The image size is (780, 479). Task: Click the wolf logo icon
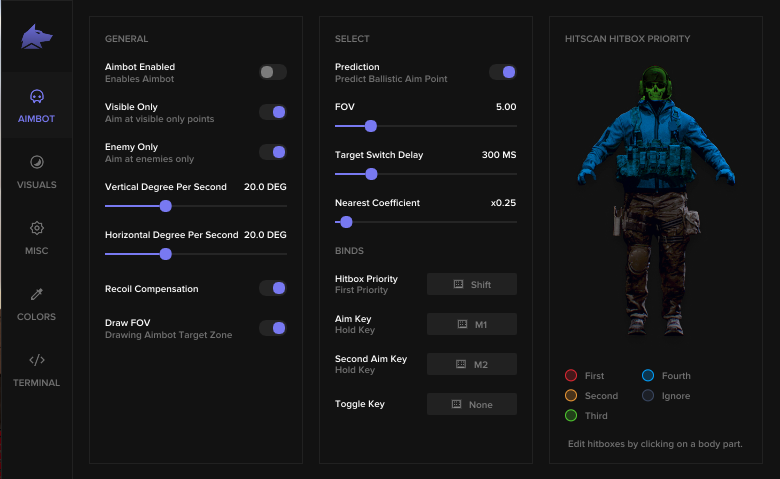coord(37,37)
